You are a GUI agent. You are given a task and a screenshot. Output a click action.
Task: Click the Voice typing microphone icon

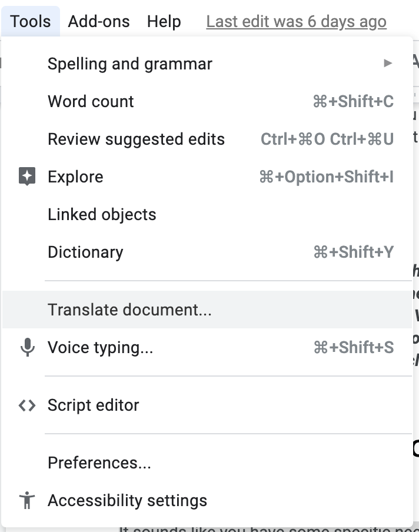27,347
